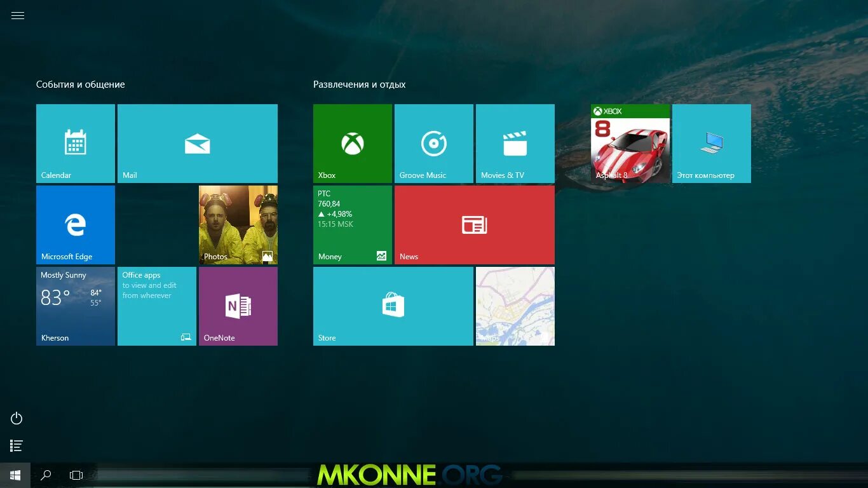Click the 760,84 stock value text
Viewport: 868px width, 488px height.
[329, 204]
